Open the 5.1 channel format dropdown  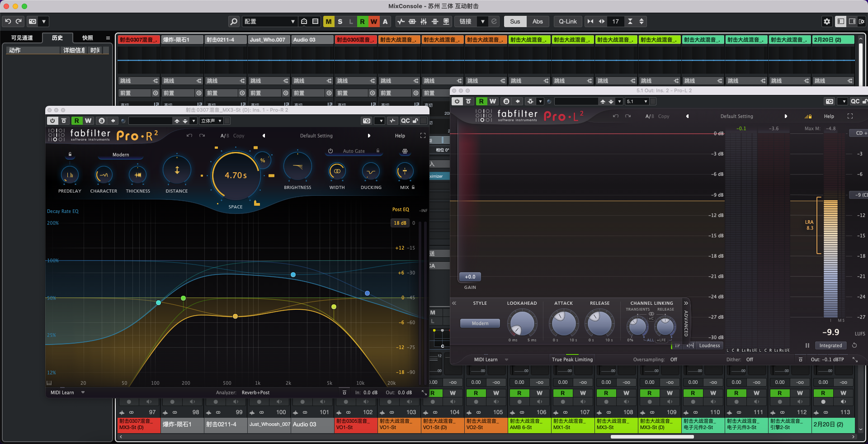[x=637, y=101]
